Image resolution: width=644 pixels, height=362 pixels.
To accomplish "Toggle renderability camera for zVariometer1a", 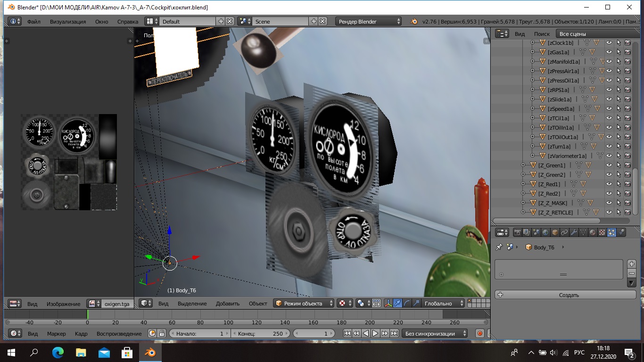I will pos(628,156).
